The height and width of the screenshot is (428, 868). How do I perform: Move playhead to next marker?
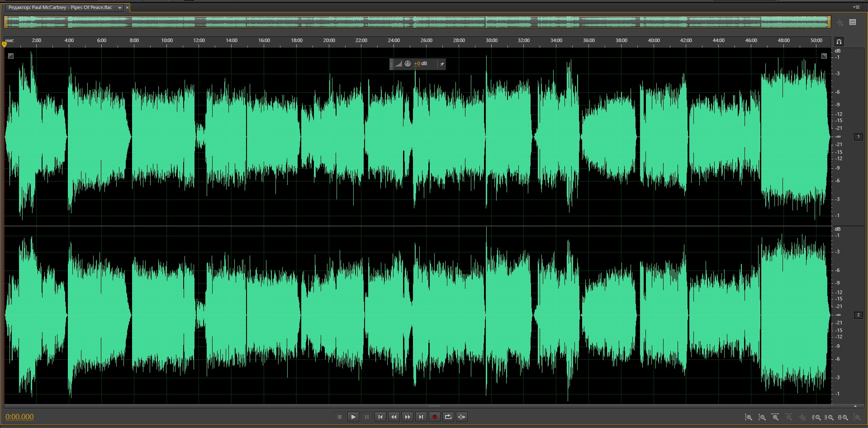click(421, 417)
